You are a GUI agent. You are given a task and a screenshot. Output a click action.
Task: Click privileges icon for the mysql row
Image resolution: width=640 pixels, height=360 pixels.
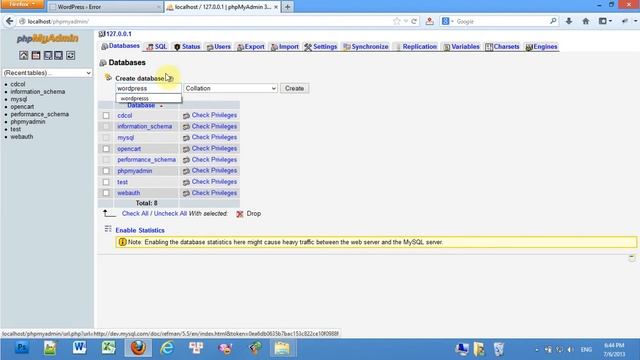coord(186,138)
